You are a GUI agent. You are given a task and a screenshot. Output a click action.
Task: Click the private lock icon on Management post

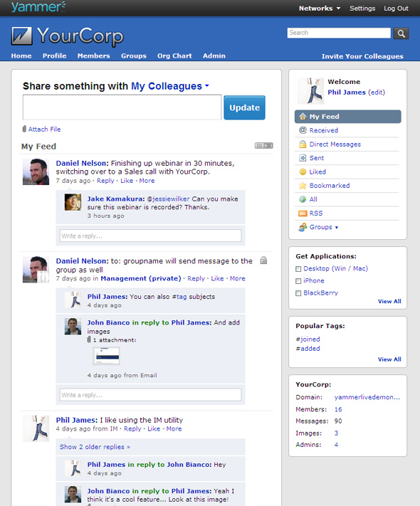(263, 260)
